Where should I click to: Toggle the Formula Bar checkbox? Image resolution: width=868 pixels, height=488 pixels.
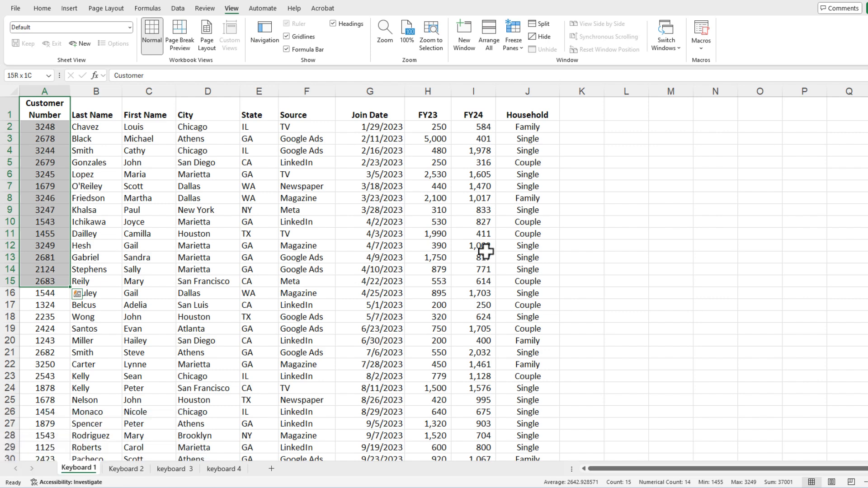287,49
